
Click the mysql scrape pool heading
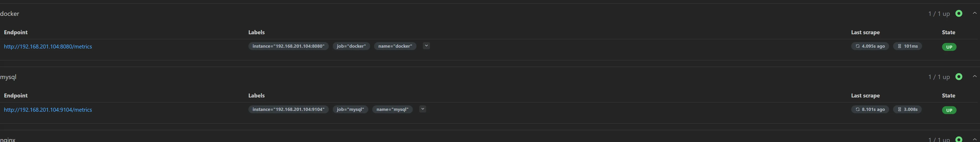pyautogui.click(x=8, y=77)
